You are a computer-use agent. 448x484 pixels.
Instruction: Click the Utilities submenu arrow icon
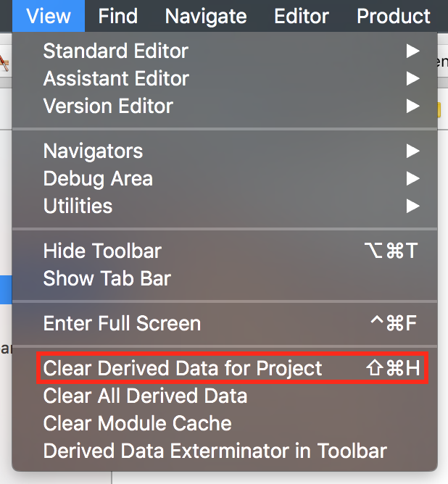tap(412, 206)
